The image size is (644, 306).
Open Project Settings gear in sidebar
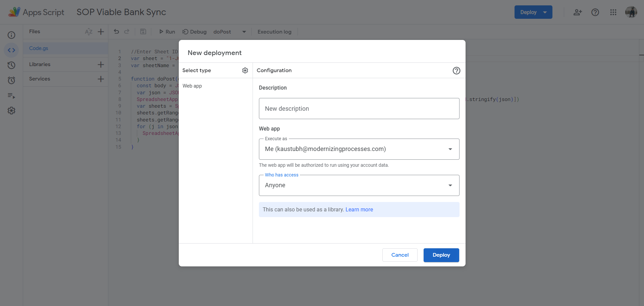pyautogui.click(x=11, y=111)
